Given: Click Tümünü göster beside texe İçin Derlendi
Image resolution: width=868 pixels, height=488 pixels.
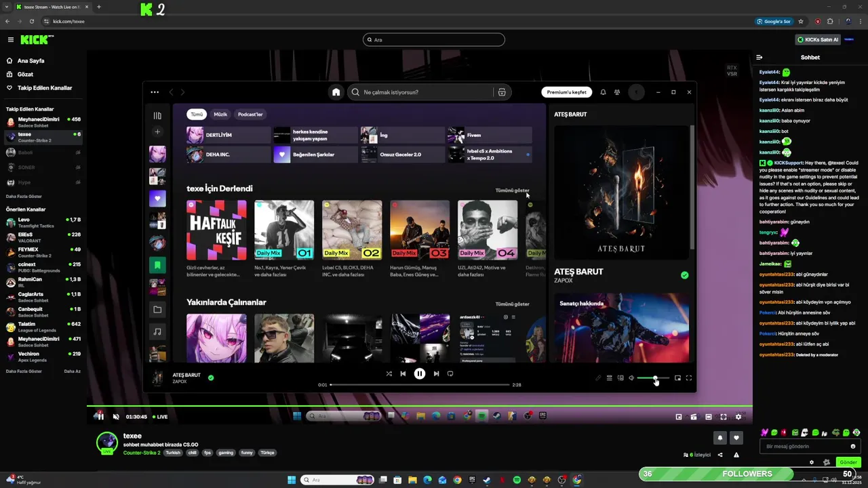Looking at the screenshot, I should (x=512, y=190).
